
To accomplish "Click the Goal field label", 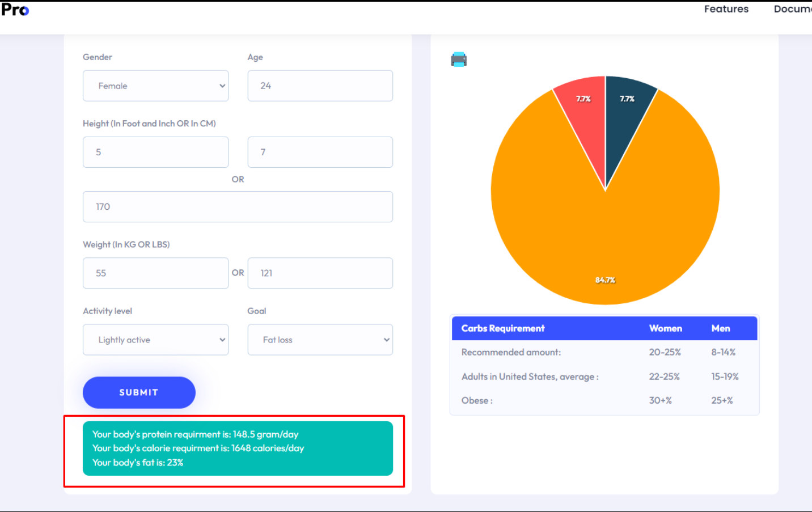I will pyautogui.click(x=257, y=311).
